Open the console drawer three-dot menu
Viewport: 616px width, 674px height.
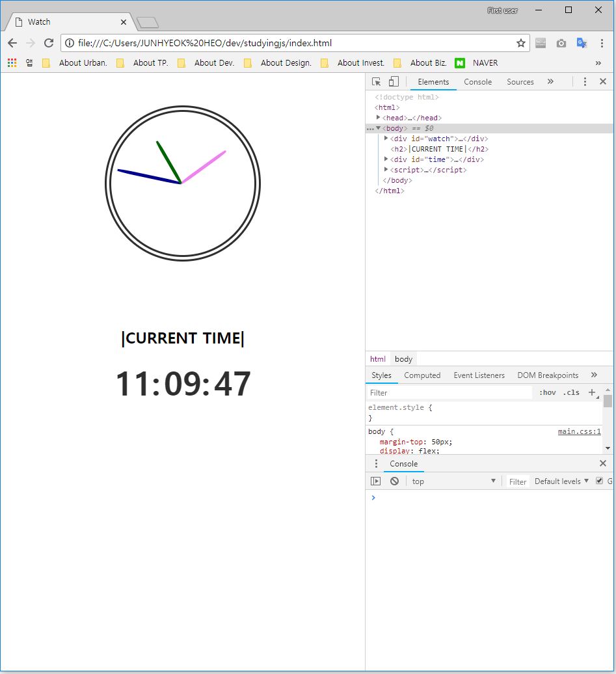tap(376, 463)
